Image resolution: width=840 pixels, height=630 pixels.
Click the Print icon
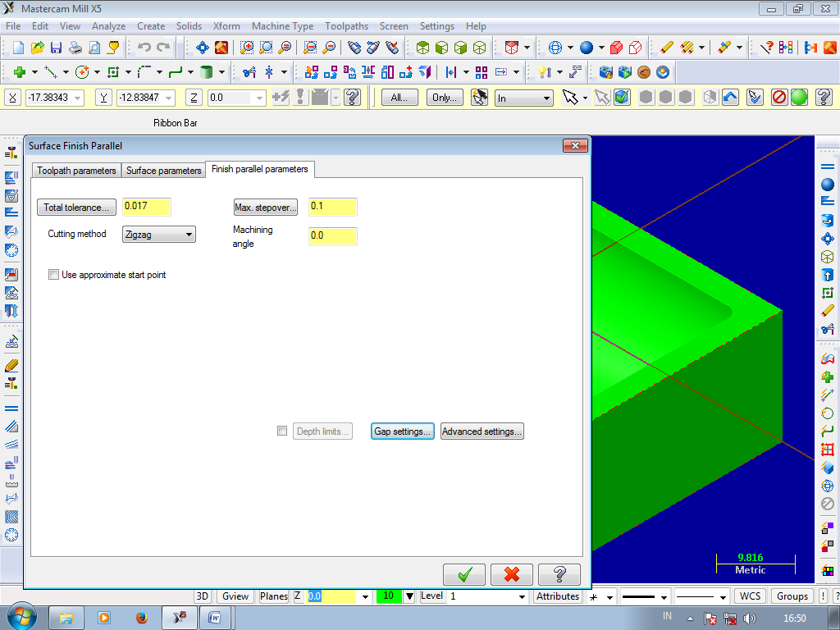pos(75,48)
